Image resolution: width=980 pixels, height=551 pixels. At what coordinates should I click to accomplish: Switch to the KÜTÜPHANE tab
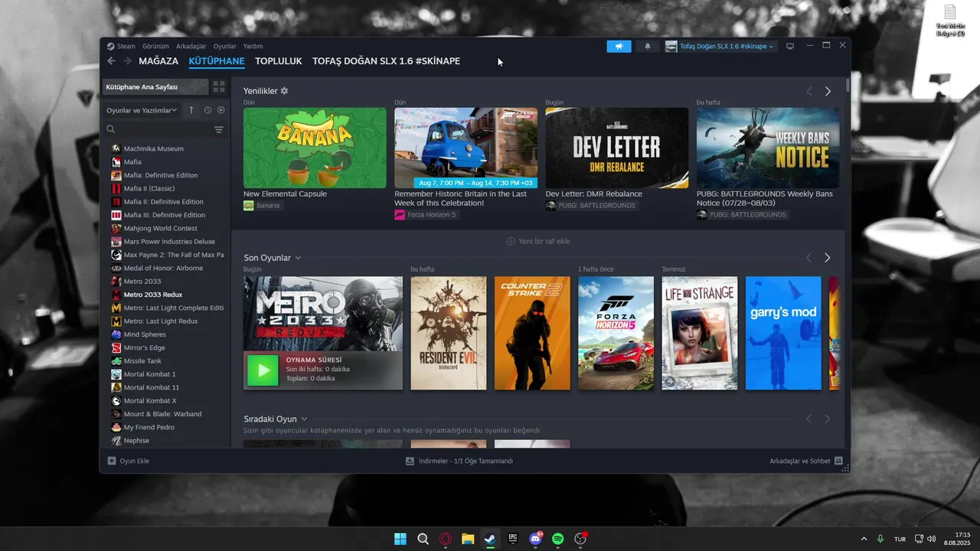tap(217, 61)
